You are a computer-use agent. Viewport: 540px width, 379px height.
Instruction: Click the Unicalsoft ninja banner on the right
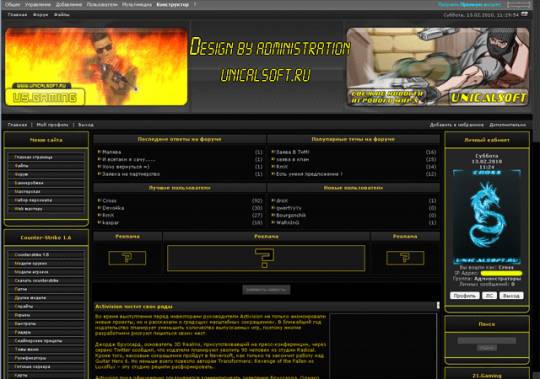point(438,67)
